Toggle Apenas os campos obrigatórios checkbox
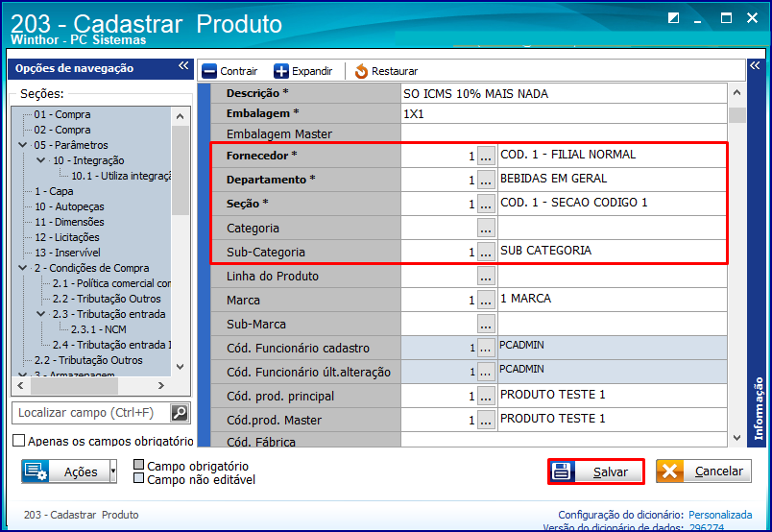 18,441
